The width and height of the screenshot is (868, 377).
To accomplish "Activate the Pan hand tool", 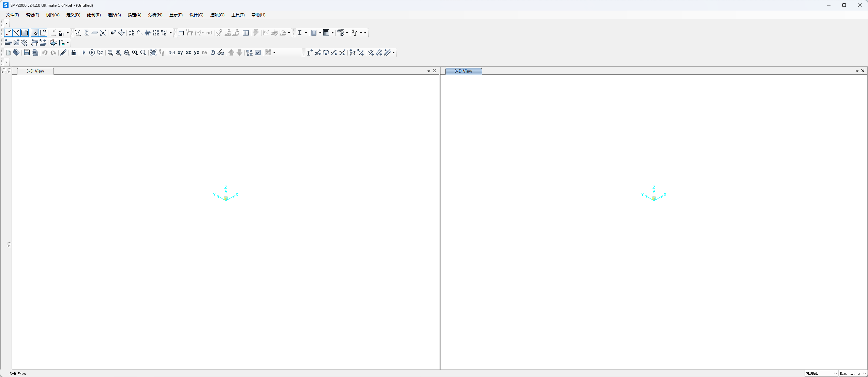I will click(x=153, y=52).
